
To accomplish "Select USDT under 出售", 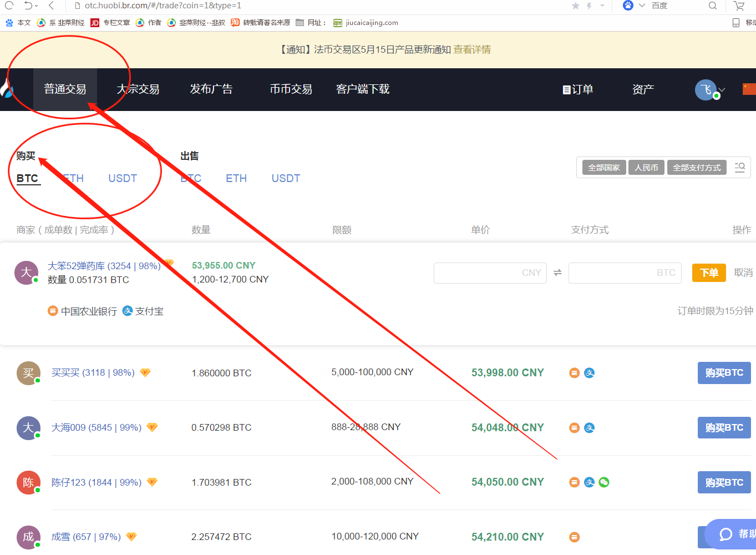I will tap(286, 178).
